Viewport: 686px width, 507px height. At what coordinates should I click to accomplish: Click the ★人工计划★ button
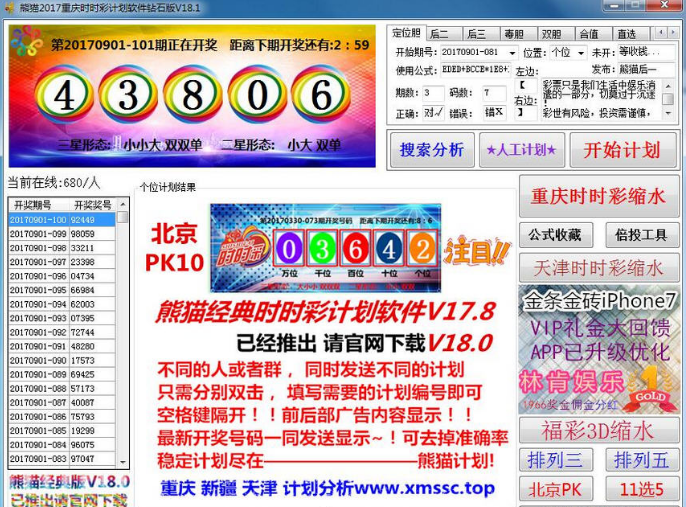[x=522, y=150]
